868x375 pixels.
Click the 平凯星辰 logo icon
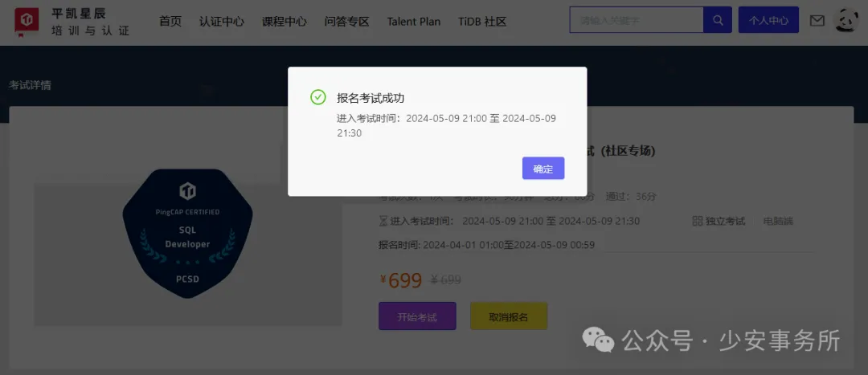pos(27,21)
